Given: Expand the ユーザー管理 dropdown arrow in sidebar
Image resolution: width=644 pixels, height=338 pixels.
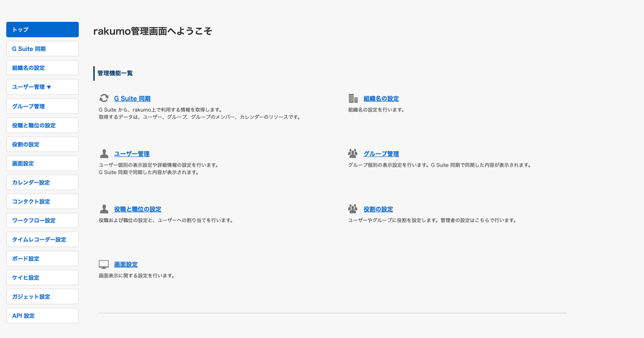Looking at the screenshot, I should [x=49, y=87].
